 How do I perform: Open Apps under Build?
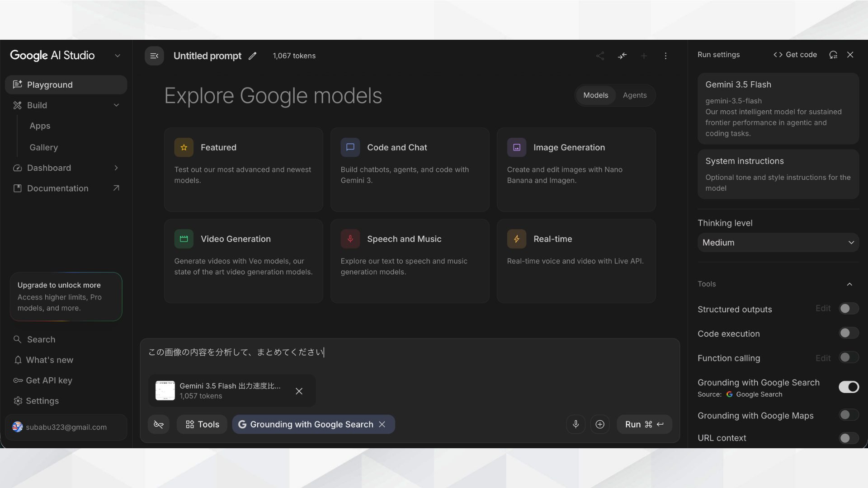(40, 126)
